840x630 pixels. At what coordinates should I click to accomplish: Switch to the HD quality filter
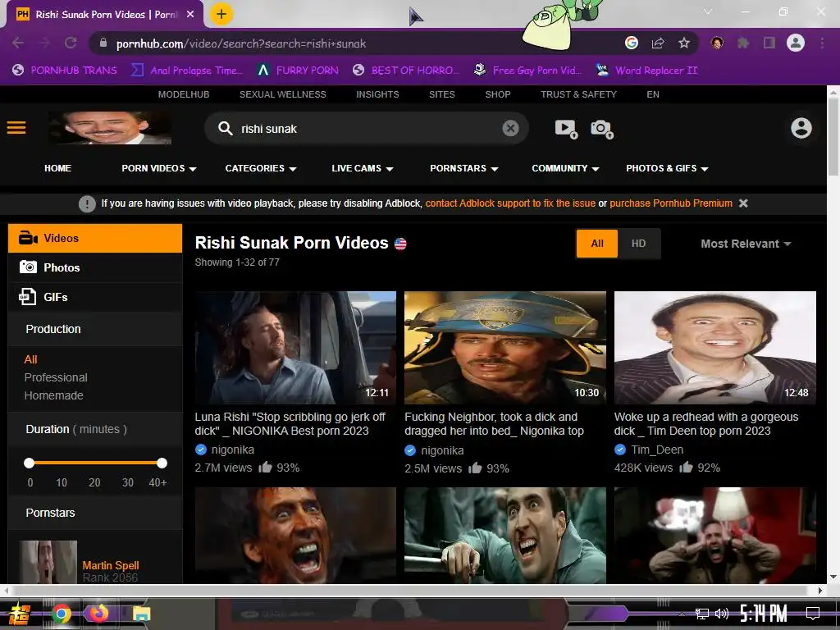[x=638, y=244]
